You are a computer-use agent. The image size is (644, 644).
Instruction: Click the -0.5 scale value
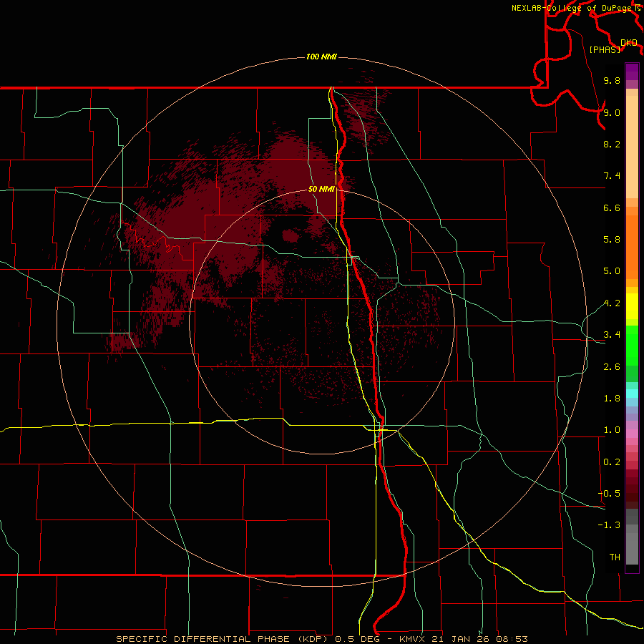609,494
